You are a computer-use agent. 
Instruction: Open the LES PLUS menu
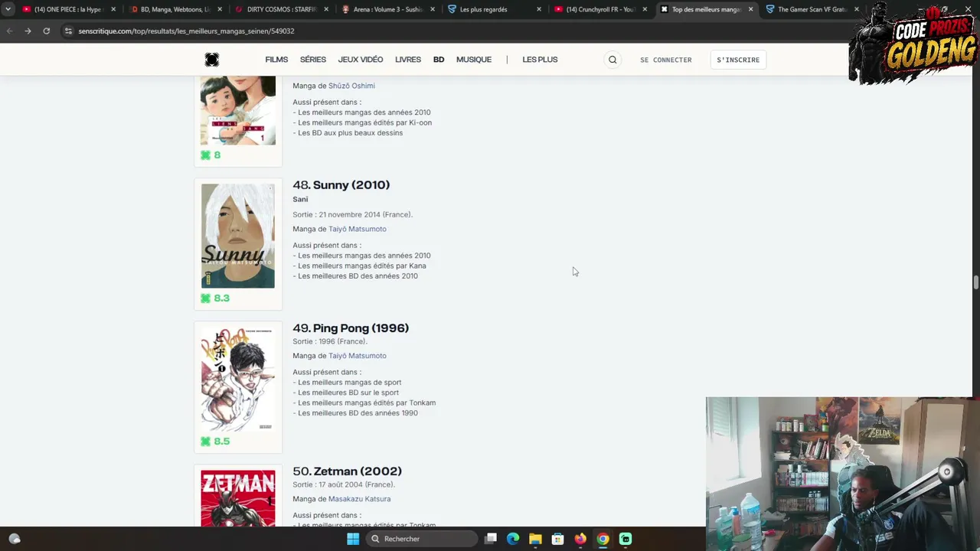pyautogui.click(x=540, y=60)
